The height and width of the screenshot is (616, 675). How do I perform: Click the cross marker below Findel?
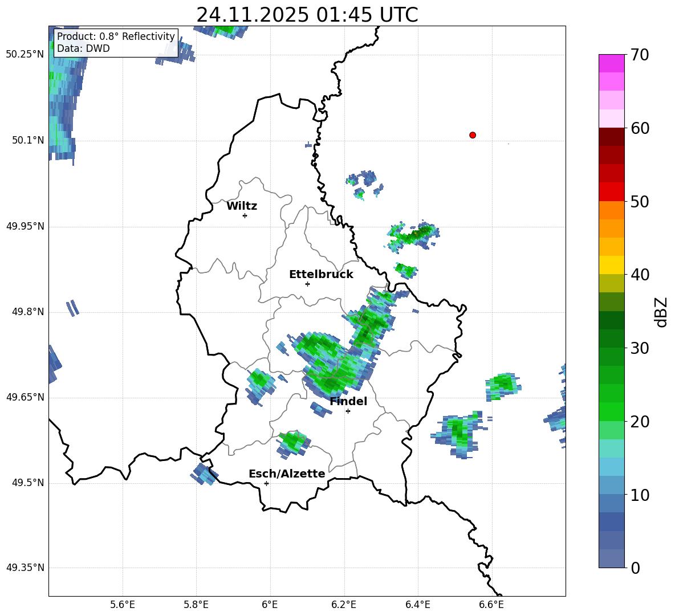(x=348, y=411)
